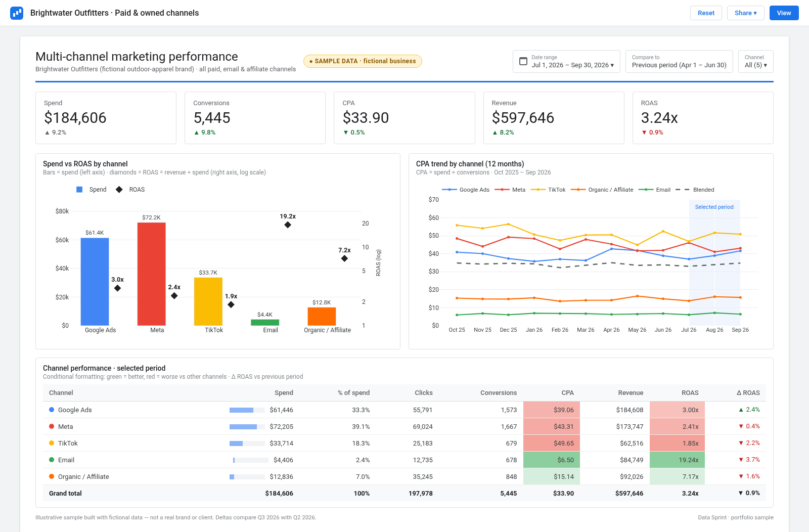Click the red dot beside Meta row
The image size is (809, 532).
52,426
